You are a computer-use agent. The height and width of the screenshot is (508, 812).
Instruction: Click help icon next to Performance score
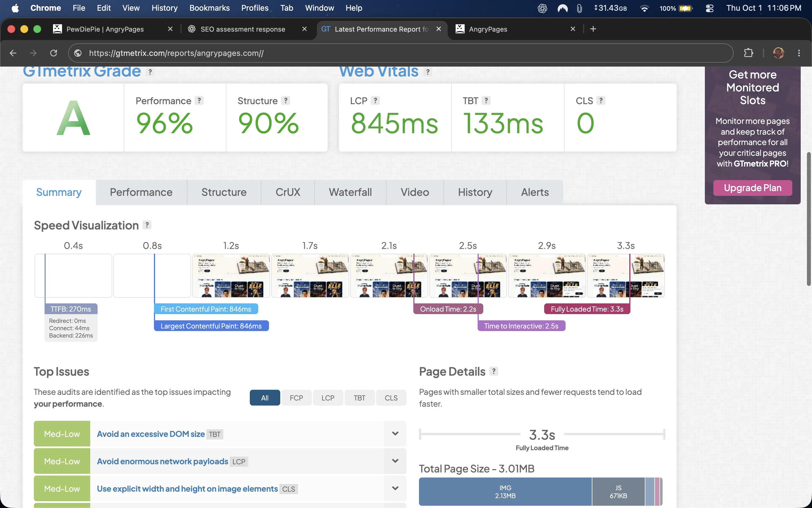(199, 100)
